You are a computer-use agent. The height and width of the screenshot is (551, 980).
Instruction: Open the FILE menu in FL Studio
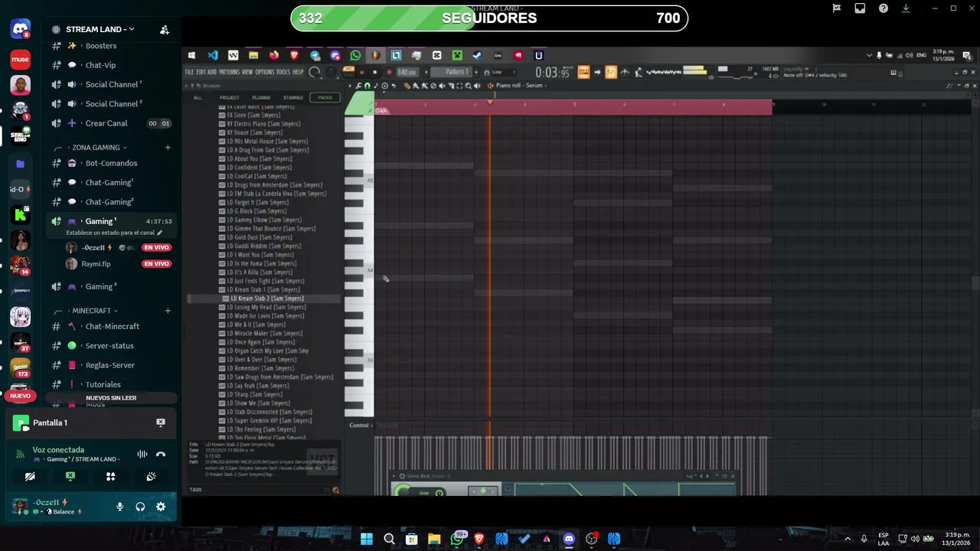[189, 72]
